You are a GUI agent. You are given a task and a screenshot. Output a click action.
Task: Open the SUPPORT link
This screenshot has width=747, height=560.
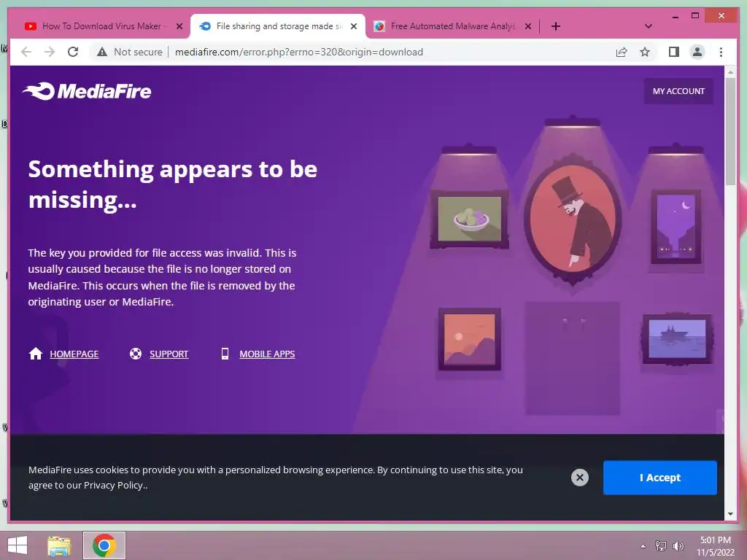(169, 354)
